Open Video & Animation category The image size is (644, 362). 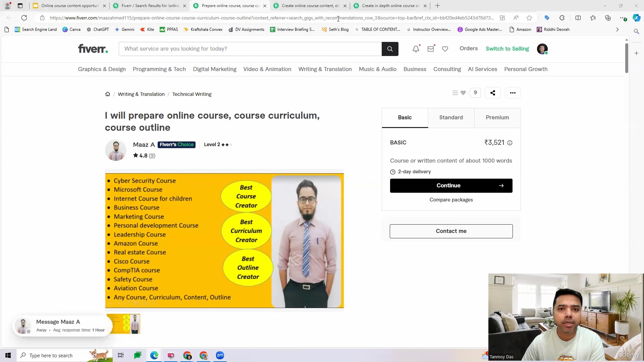pos(267,69)
